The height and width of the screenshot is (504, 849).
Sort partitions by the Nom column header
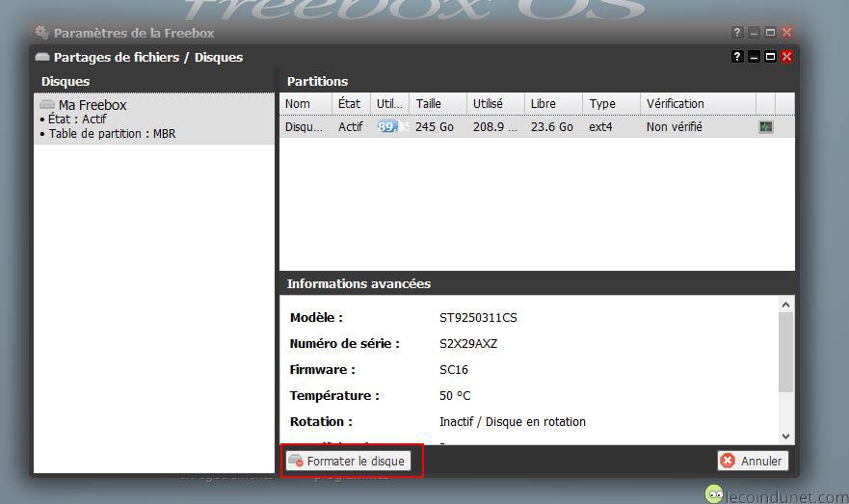[305, 103]
